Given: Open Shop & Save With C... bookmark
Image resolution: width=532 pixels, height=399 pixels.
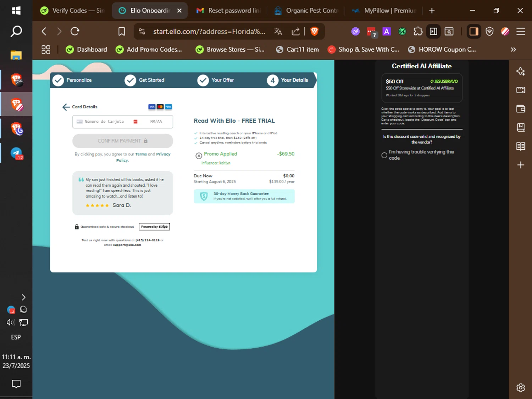Looking at the screenshot, I should [x=364, y=50].
